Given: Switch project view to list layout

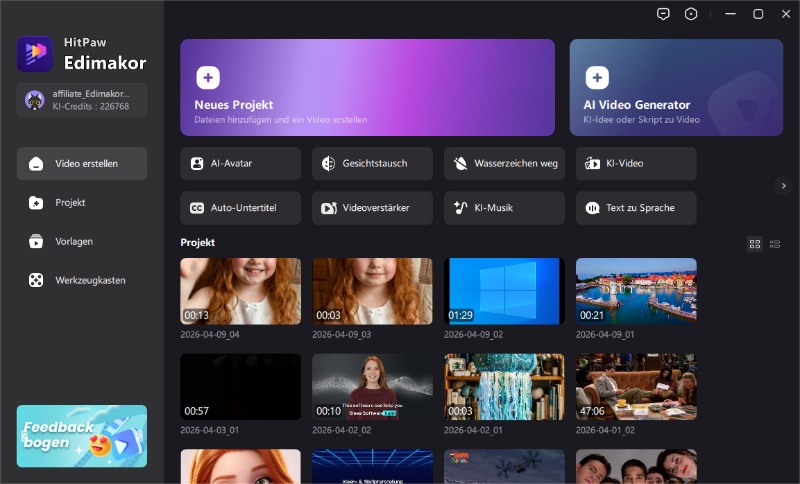Looking at the screenshot, I should coord(775,243).
